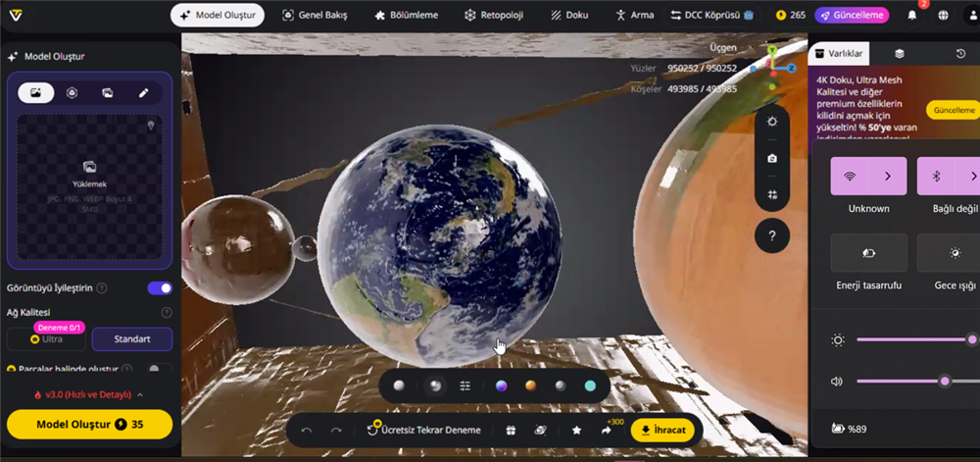Click the share arrow icon
This screenshot has width=980, height=462.
607,430
